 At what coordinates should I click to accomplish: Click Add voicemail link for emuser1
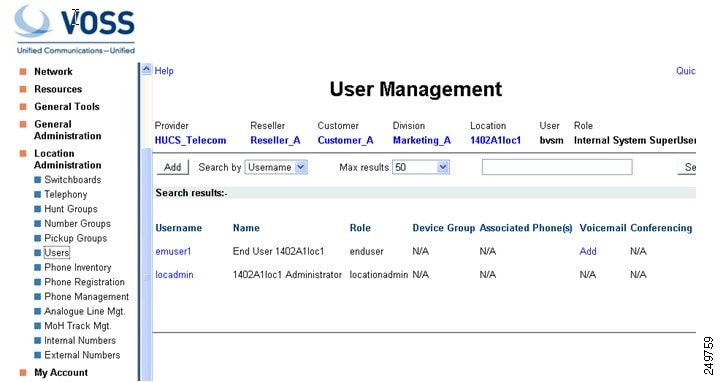coord(588,251)
